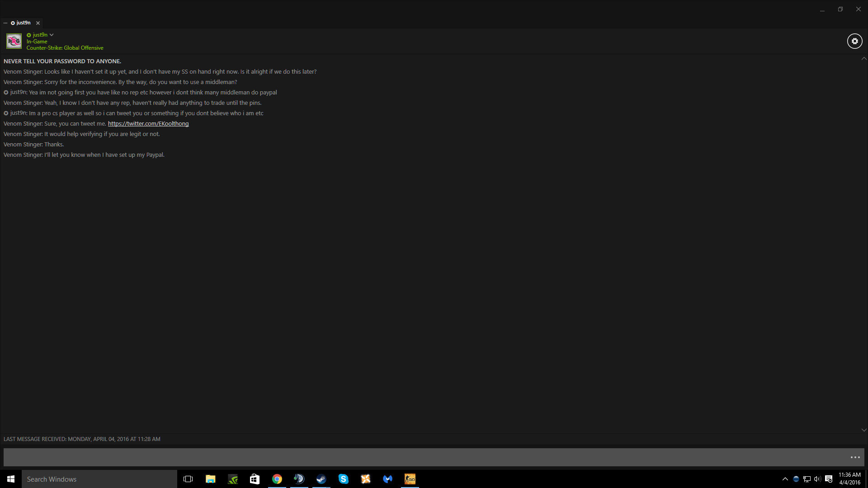Click just9n's NRG avatar thumbnail
This screenshot has width=868, height=488.
coord(14,41)
